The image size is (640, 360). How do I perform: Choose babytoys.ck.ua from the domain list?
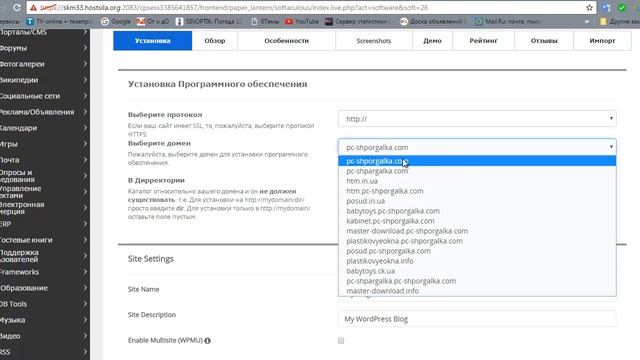477,271
